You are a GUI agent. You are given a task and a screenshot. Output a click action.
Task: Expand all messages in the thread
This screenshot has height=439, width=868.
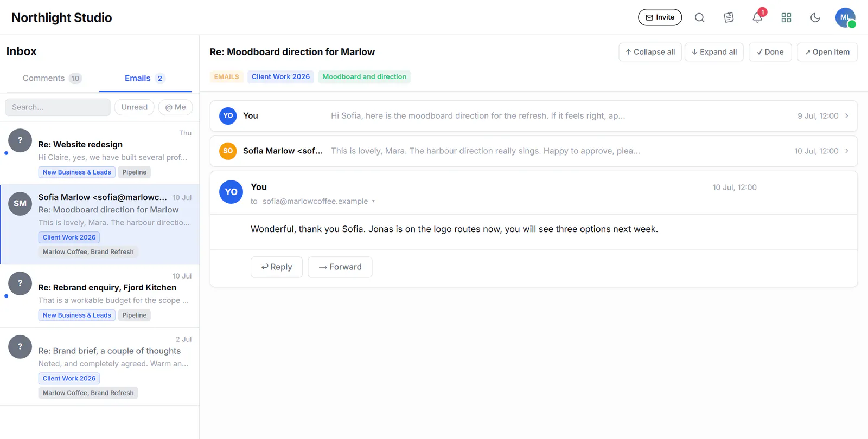tap(714, 52)
